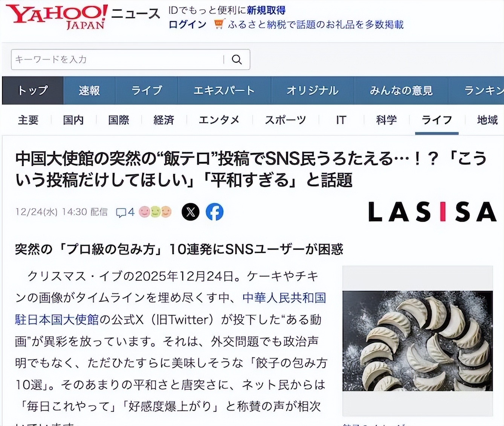Image resolution: width=504 pixels, height=426 pixels.
Task: Click the ログイン link
Action: click(x=187, y=25)
